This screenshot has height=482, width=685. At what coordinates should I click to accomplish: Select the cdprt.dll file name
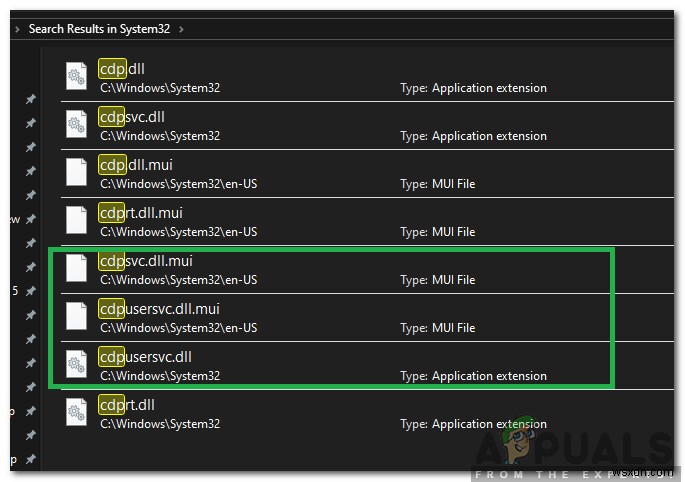pyautogui.click(x=127, y=406)
